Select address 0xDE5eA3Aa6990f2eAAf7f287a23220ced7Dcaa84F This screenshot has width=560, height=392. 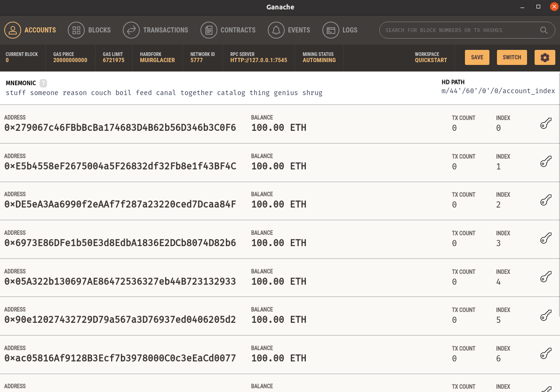[120, 204]
